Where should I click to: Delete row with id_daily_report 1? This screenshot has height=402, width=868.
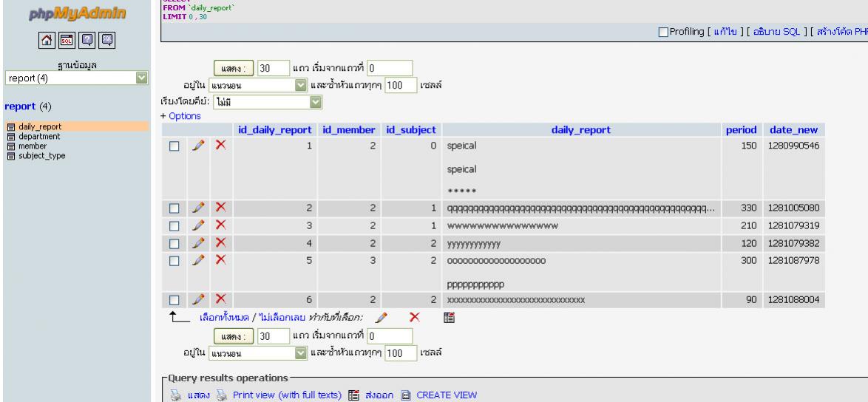pyautogui.click(x=221, y=145)
